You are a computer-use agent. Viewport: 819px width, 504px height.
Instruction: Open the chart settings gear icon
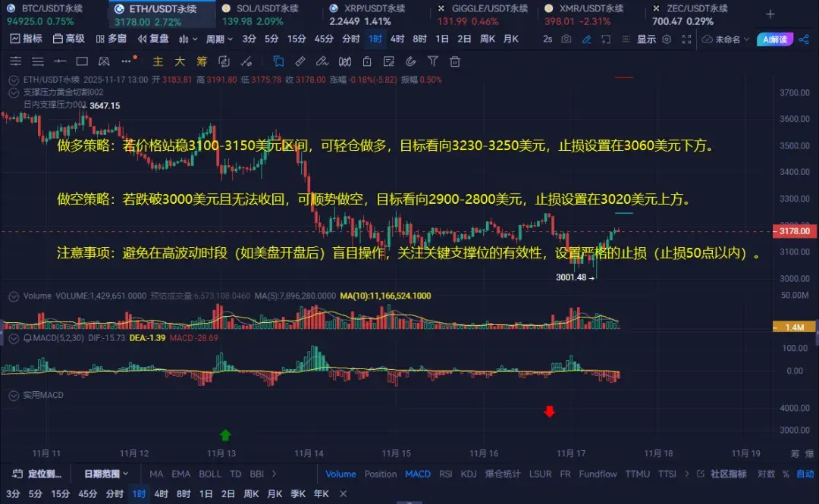pos(667,39)
